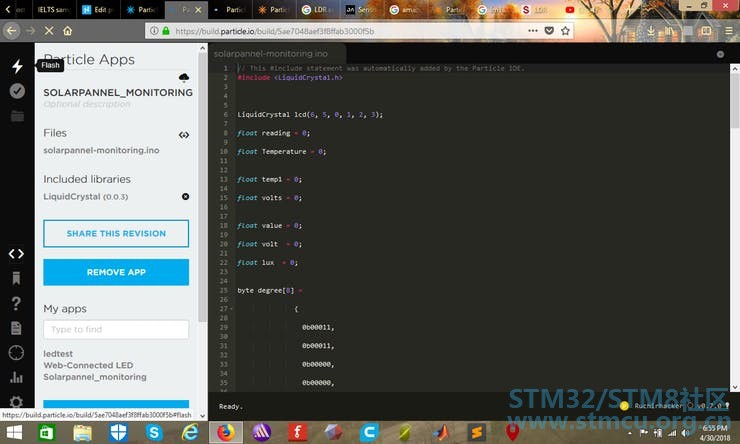The height and width of the screenshot is (444, 740).
Task: Open the Help question mark icon
Action: [16, 303]
